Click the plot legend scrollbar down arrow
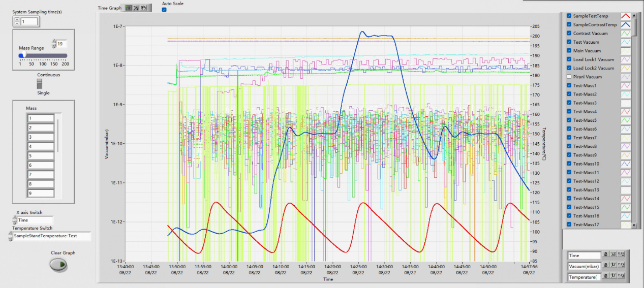 634,225
